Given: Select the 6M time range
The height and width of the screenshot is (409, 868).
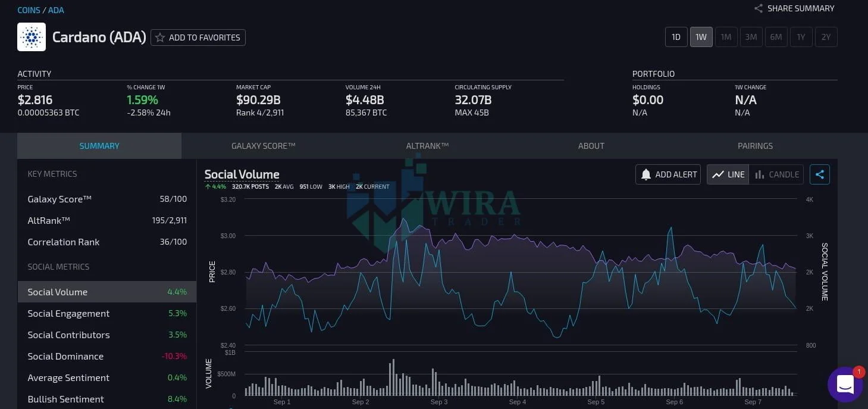Looking at the screenshot, I should click(776, 37).
